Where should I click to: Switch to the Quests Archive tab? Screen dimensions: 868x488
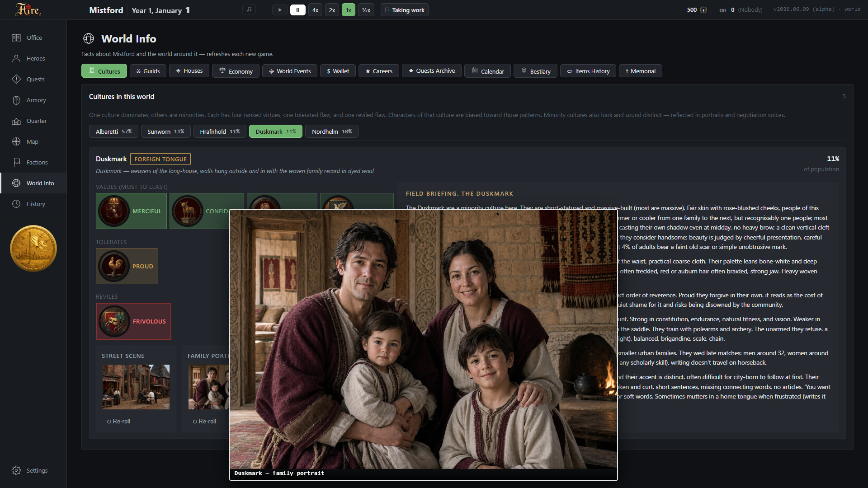pyautogui.click(x=432, y=71)
